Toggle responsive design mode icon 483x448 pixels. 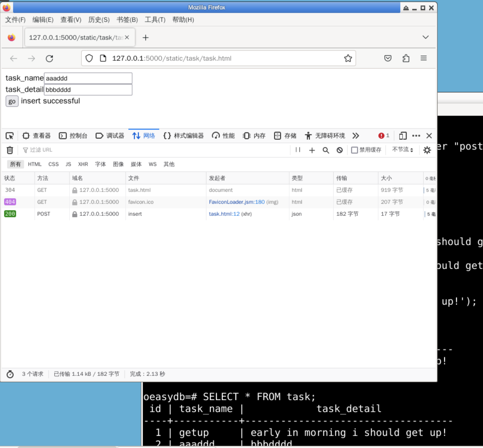[402, 136]
